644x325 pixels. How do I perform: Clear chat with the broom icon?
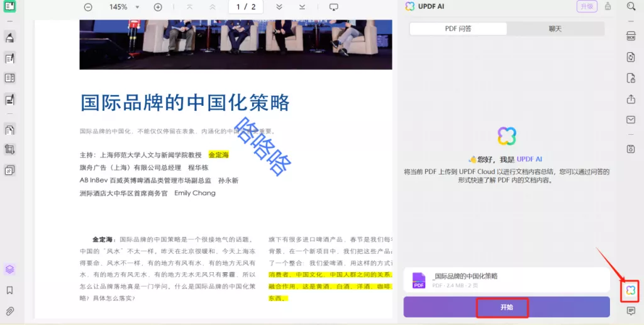(x=608, y=6)
